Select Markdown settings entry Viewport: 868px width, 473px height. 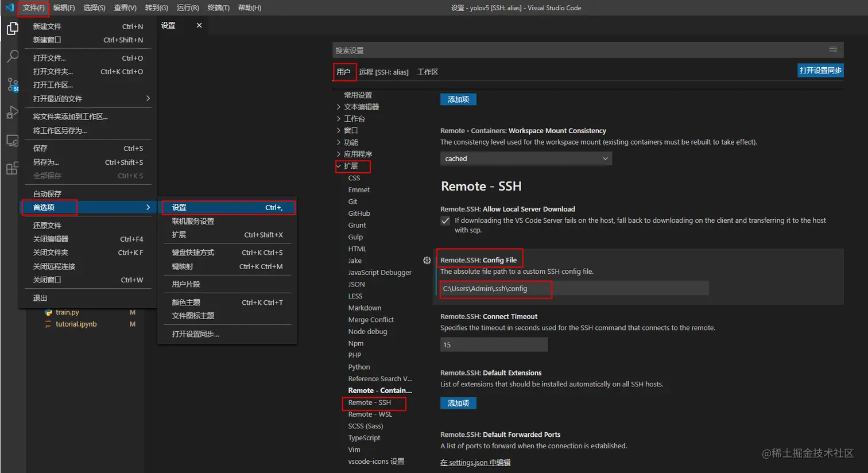click(365, 308)
